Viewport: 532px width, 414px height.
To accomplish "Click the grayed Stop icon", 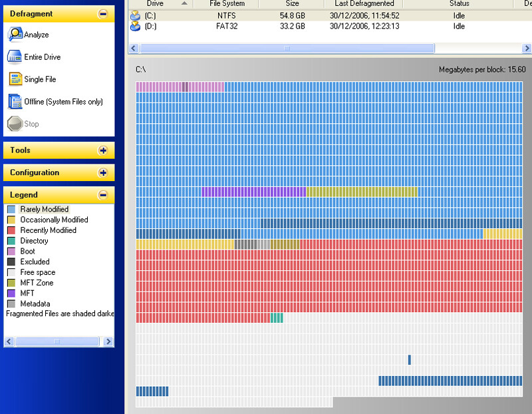I will pyautogui.click(x=15, y=124).
